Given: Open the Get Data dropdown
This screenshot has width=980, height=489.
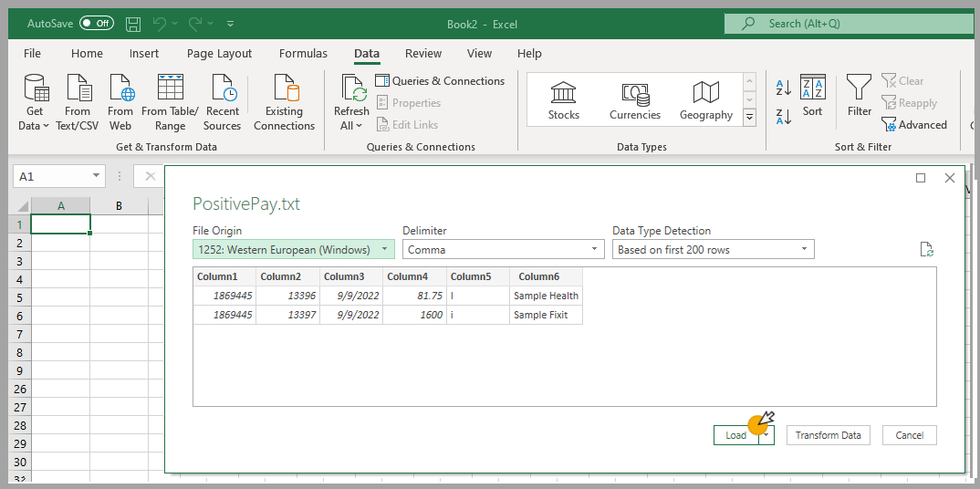Looking at the screenshot, I should click(x=35, y=103).
